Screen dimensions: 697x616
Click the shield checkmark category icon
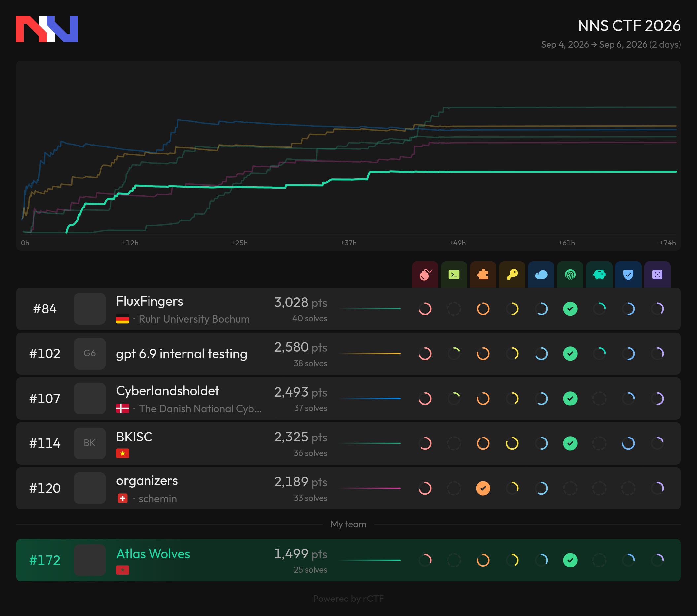(628, 275)
